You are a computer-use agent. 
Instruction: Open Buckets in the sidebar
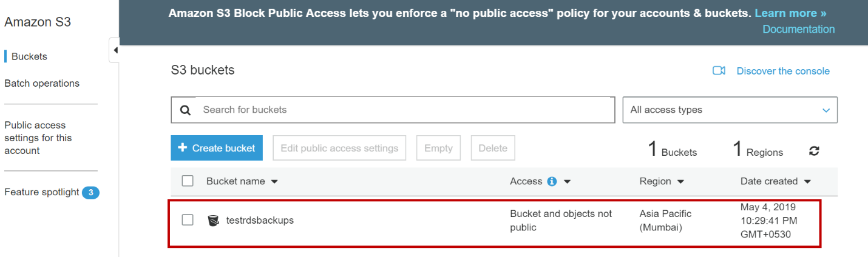29,56
